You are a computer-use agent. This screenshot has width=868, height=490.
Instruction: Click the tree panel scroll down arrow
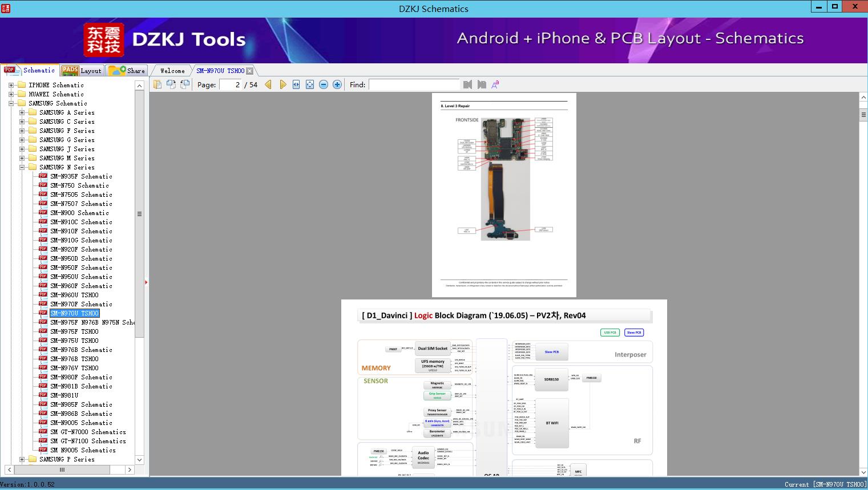click(139, 460)
